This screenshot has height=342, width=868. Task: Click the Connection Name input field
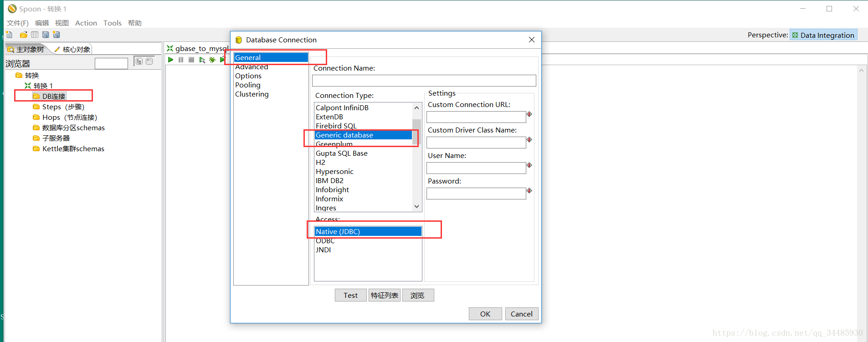pyautogui.click(x=424, y=81)
